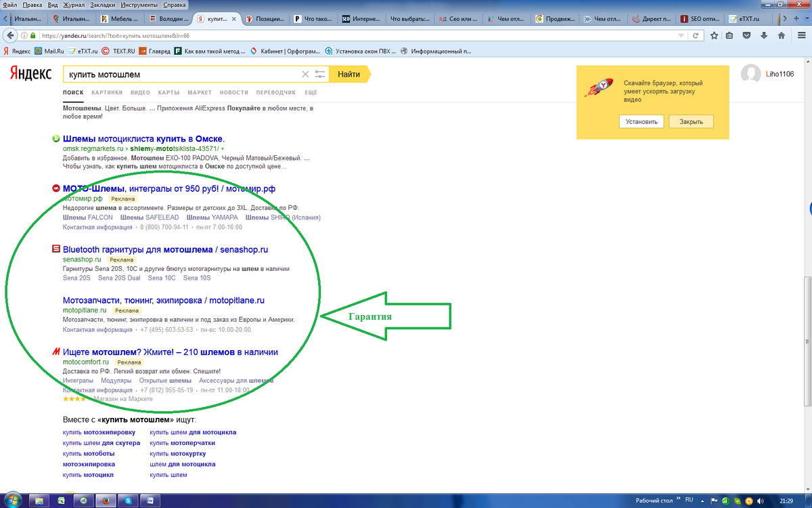Open the downloads arrow in the toolbar

pos(764,35)
